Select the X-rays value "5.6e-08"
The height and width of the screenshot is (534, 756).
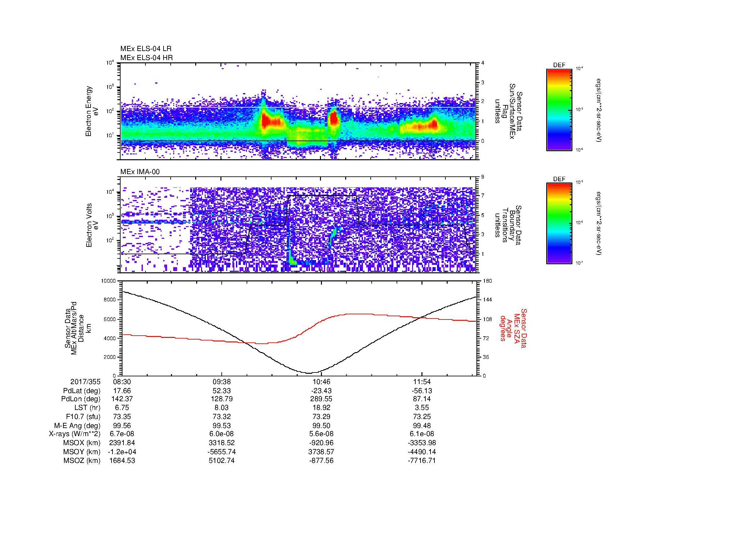pos(322,434)
